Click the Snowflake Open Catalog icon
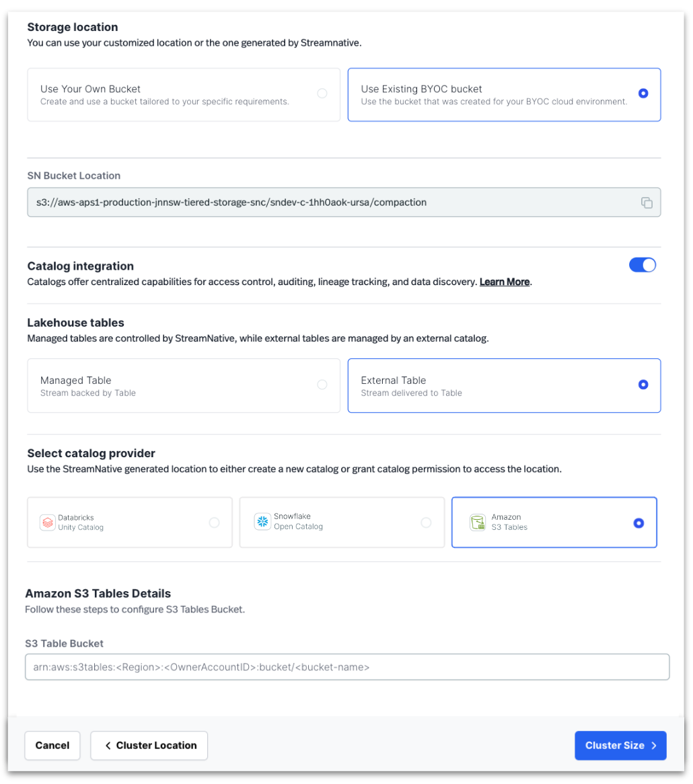The image size is (693, 784). (x=262, y=522)
